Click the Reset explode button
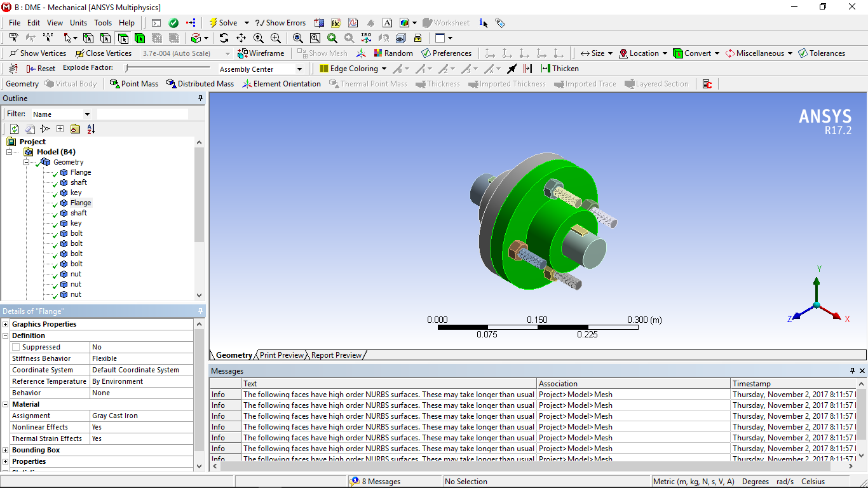868x488 pixels. click(41, 69)
